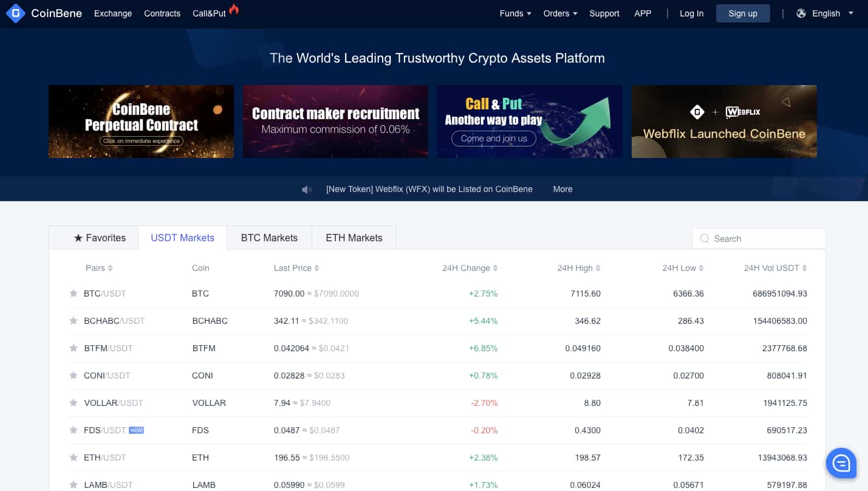This screenshot has height=491, width=868.
Task: Open the Support link
Action: tap(604, 13)
